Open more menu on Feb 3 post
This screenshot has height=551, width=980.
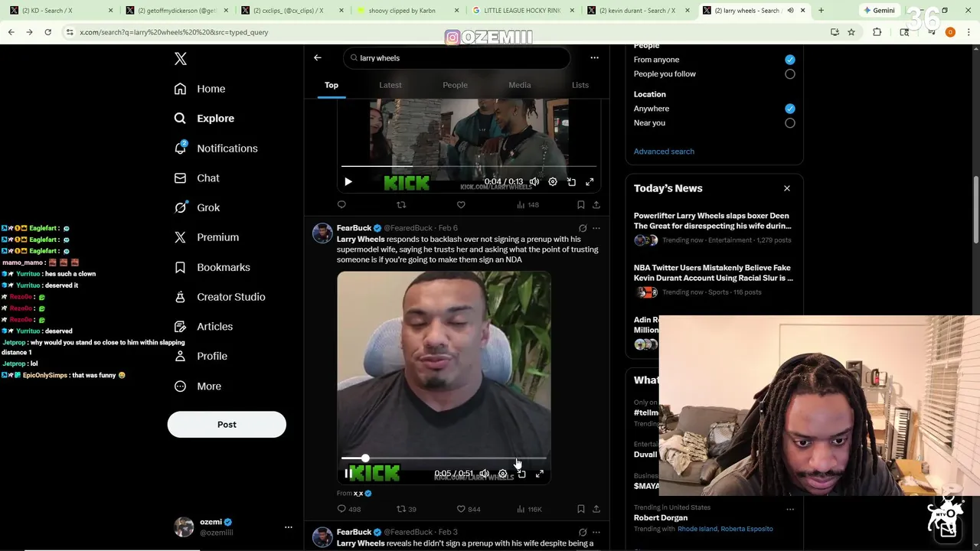click(596, 532)
